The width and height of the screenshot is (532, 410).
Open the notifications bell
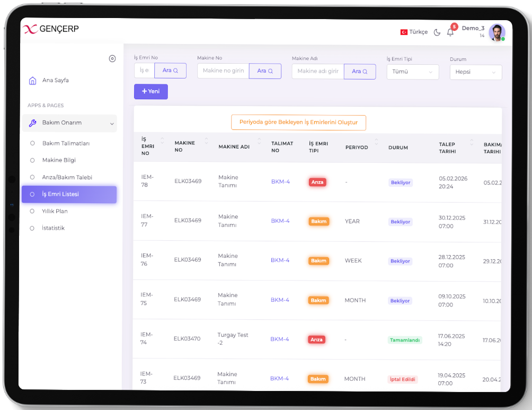450,32
